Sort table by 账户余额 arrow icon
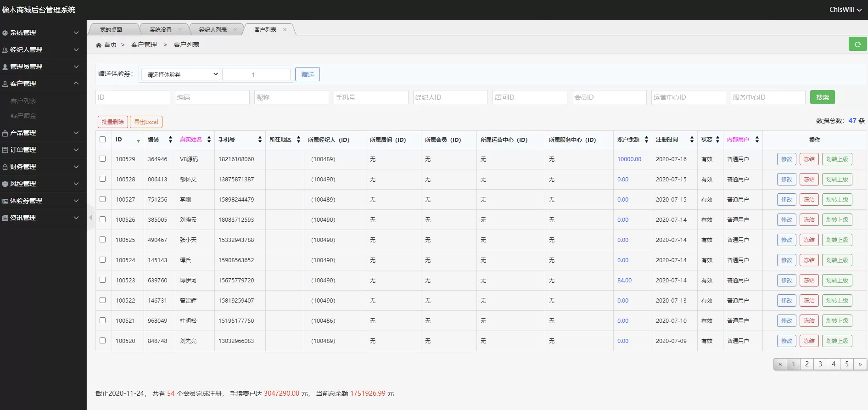Image resolution: width=868 pixels, height=410 pixels. (646, 140)
